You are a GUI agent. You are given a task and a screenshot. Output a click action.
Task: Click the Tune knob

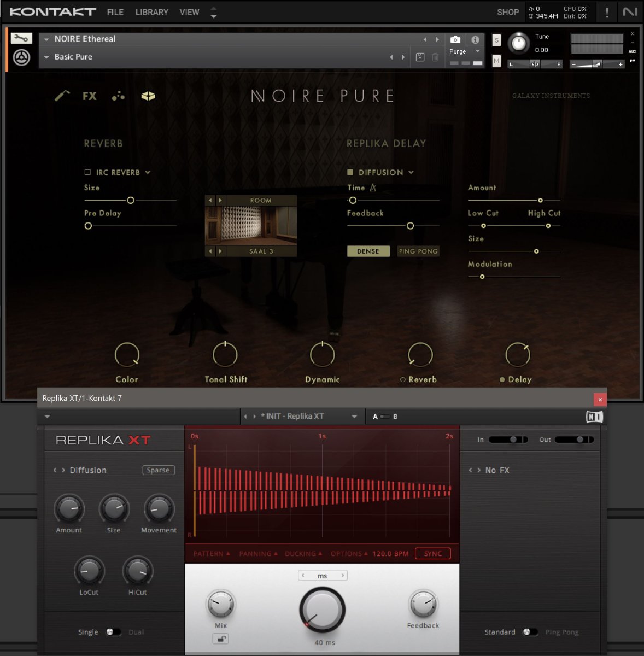point(519,43)
